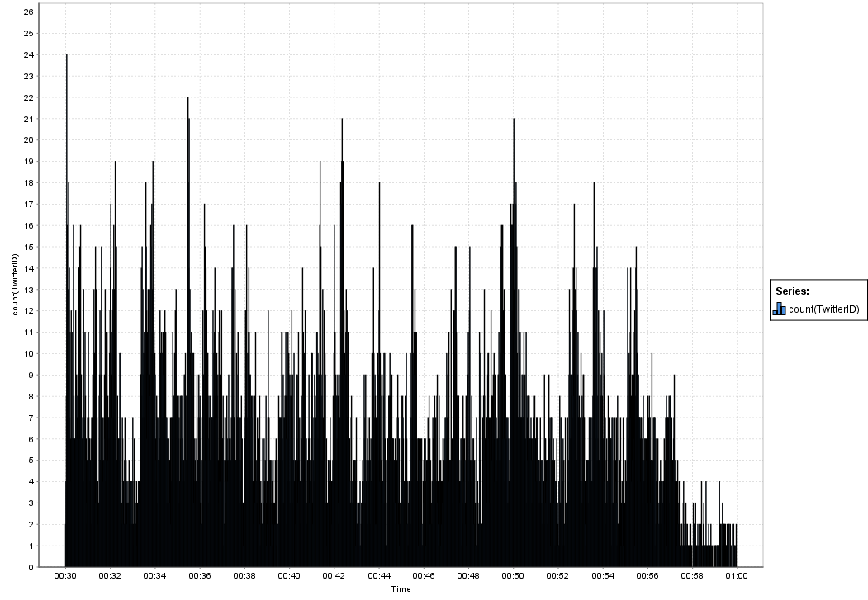868x600 pixels.
Task: Click the y-axis value 10
Action: pyautogui.click(x=29, y=353)
